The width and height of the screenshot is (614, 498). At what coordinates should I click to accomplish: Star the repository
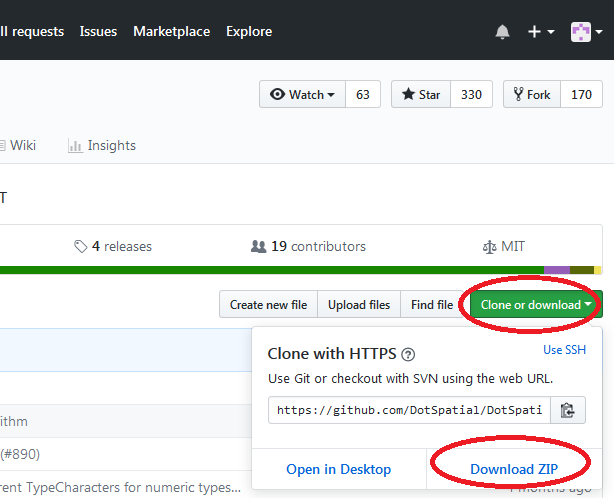tap(421, 94)
